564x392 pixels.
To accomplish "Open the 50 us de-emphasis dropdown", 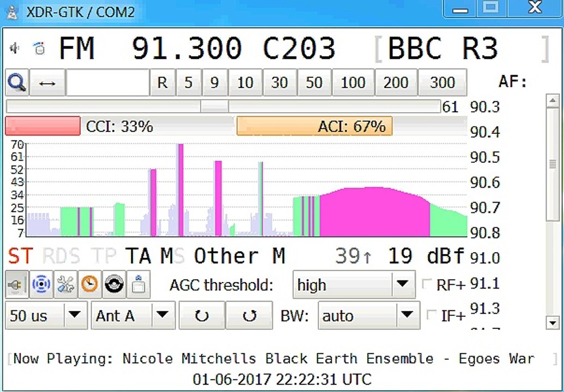I will pos(46,316).
